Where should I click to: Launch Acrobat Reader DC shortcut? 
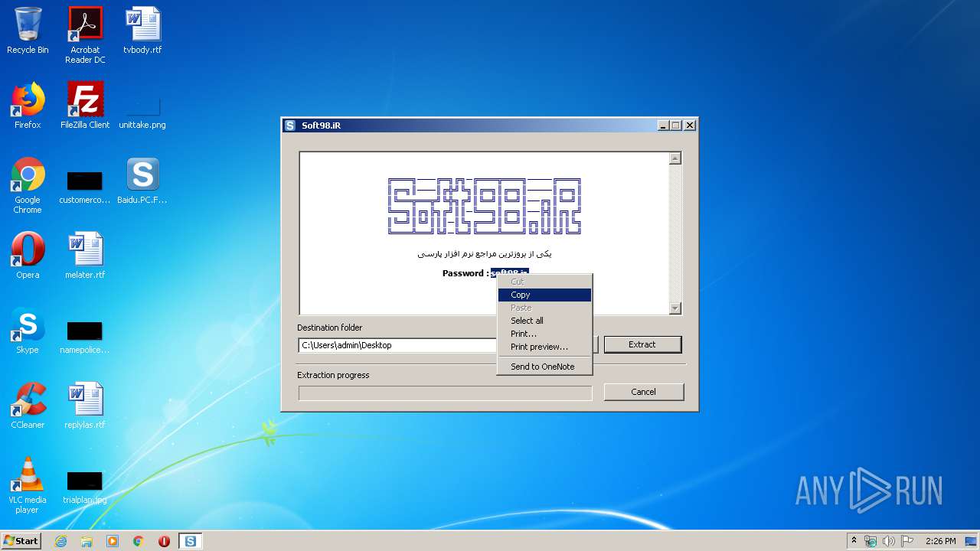click(85, 35)
